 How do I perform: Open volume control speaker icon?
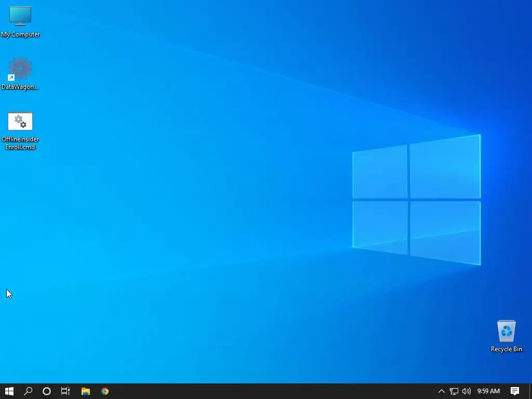pyautogui.click(x=467, y=391)
